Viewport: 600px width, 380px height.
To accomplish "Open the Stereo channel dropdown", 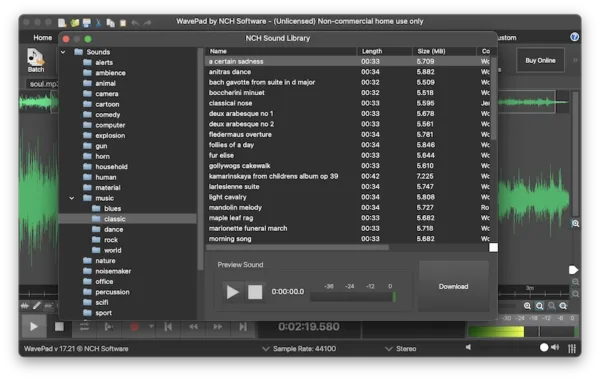I will point(401,349).
